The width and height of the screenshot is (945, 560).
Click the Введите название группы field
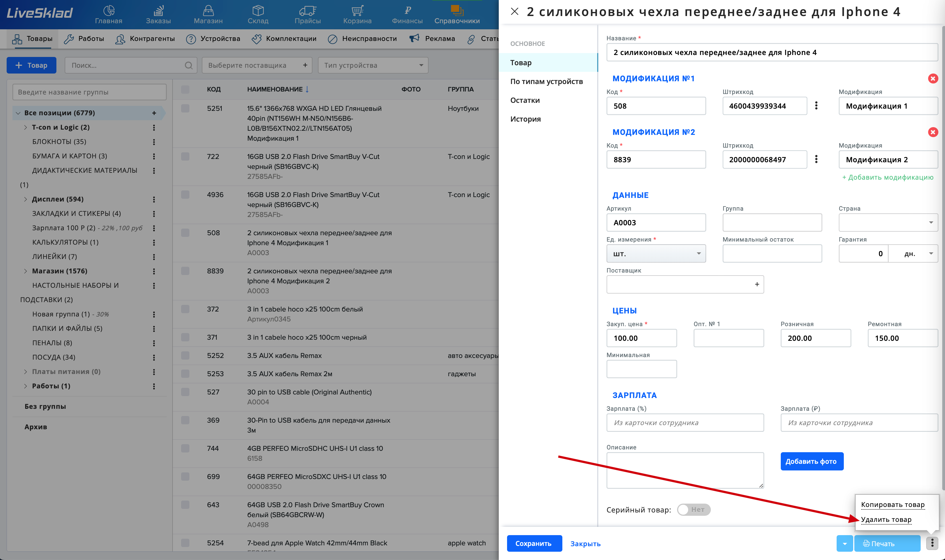90,92
